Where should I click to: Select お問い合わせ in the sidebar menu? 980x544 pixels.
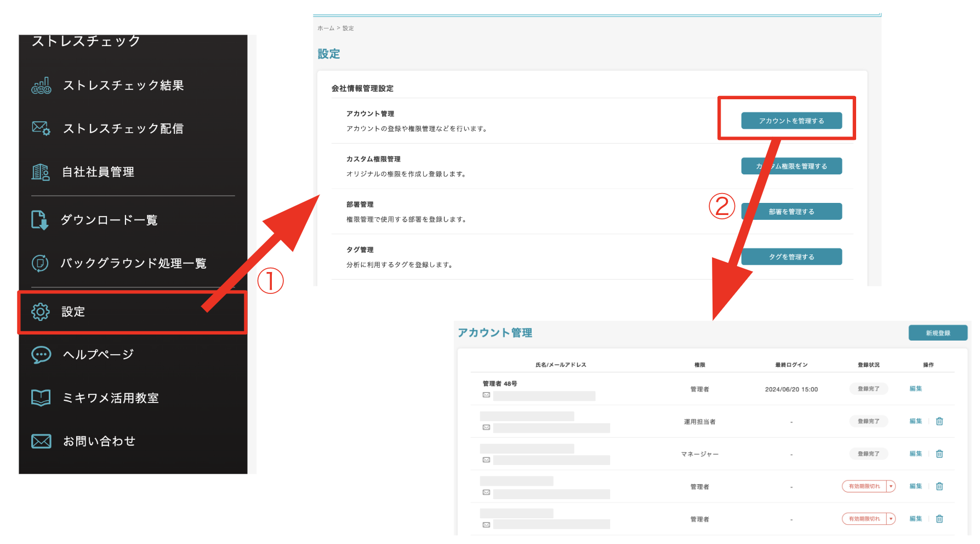[x=98, y=440]
